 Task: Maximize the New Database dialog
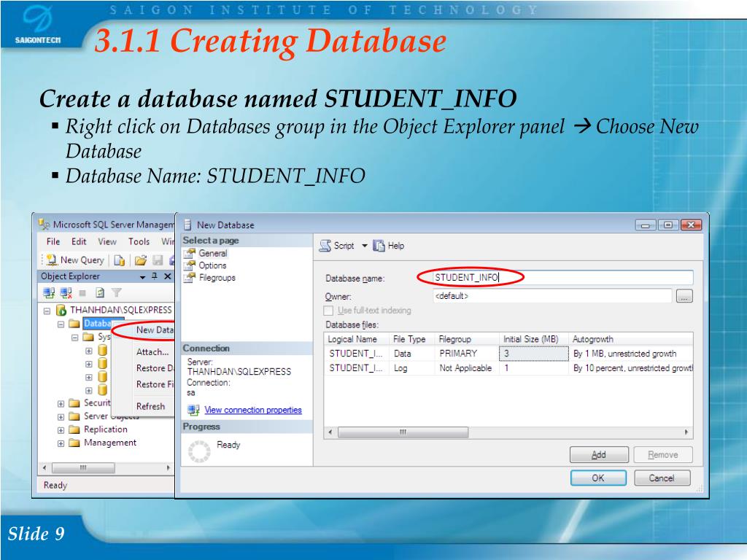[668, 225]
